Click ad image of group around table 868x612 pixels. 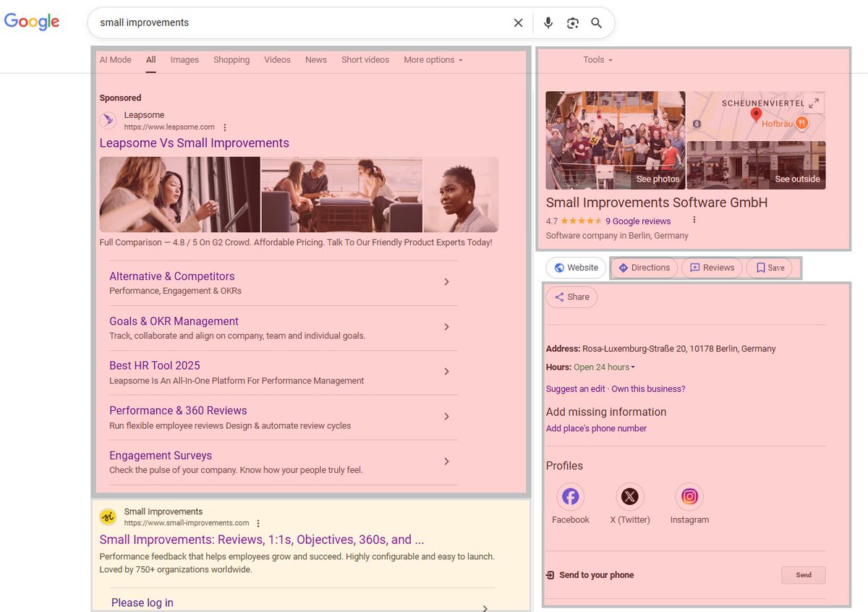[x=341, y=195]
